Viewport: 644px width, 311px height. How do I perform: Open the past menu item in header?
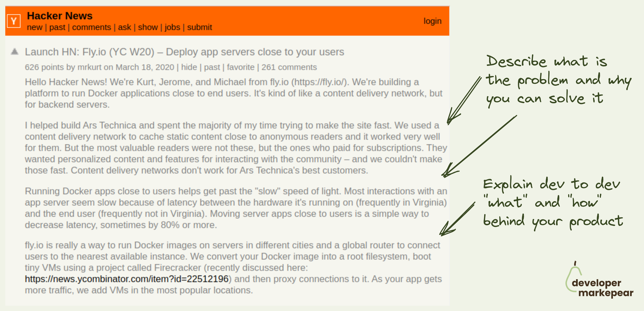coord(57,27)
